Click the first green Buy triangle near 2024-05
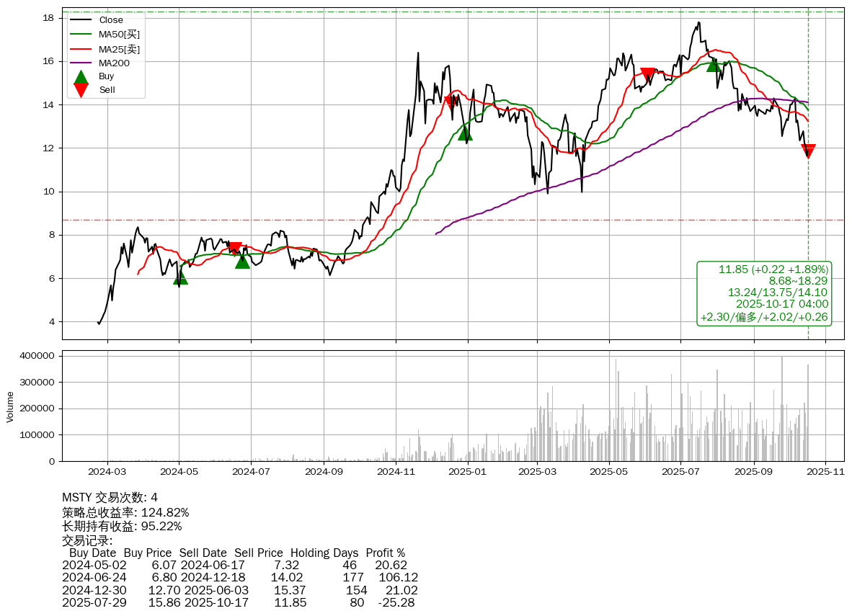 [180, 277]
